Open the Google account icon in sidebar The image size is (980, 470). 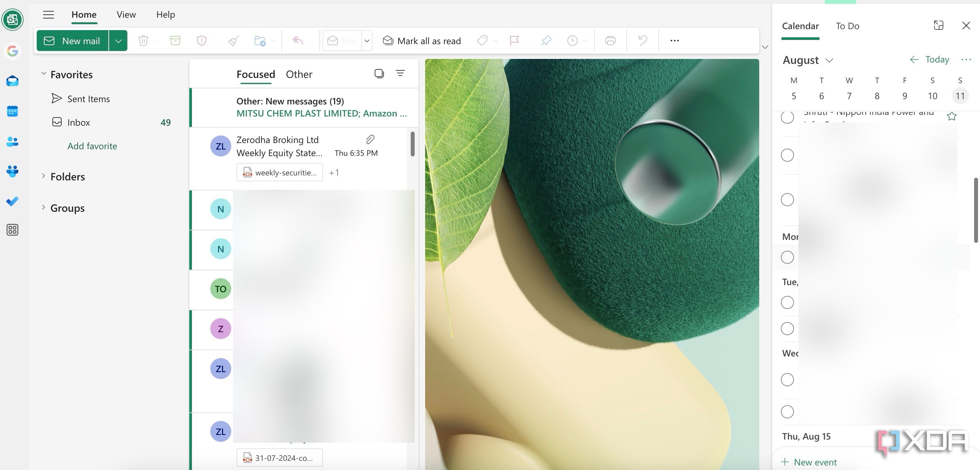pyautogui.click(x=12, y=51)
